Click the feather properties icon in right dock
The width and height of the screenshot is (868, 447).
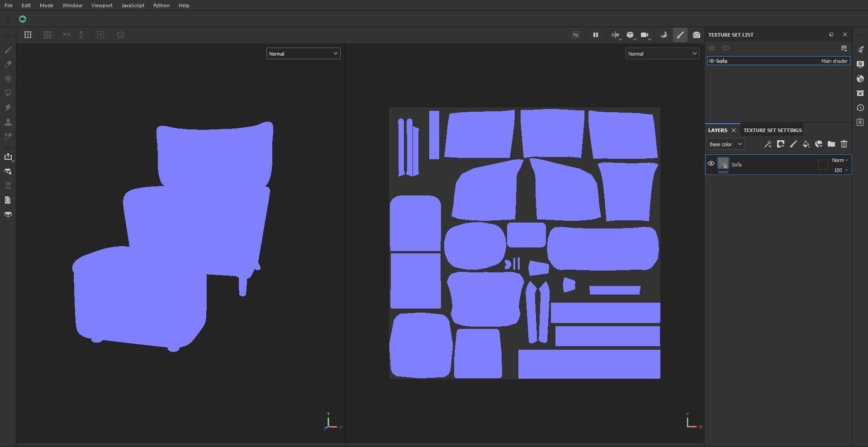point(860,50)
